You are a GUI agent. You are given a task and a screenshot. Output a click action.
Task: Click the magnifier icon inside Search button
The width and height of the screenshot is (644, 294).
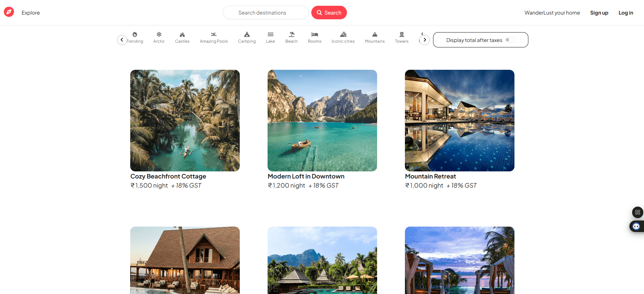coord(319,13)
